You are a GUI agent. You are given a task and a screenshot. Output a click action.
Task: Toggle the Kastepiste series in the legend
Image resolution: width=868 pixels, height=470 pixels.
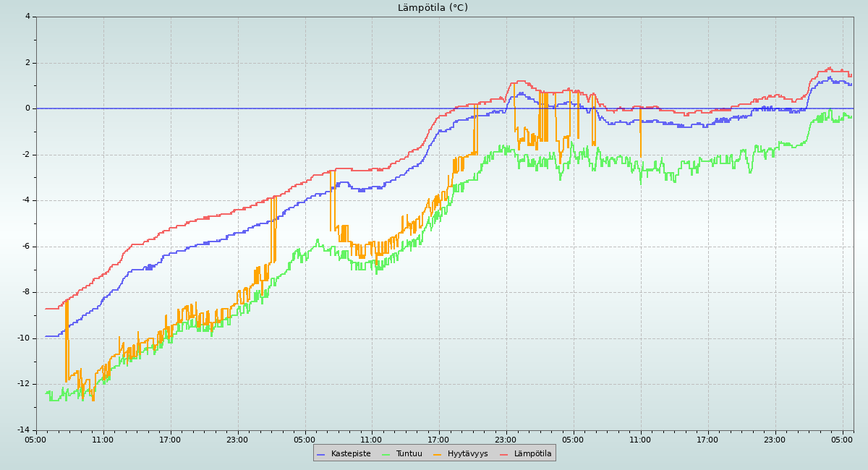(350, 453)
